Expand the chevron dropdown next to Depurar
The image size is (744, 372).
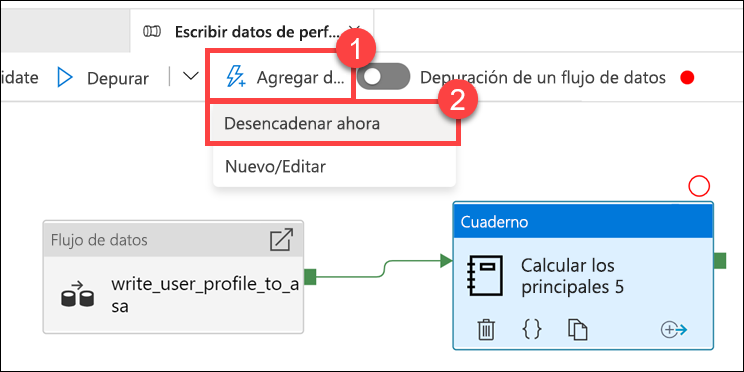point(191,76)
